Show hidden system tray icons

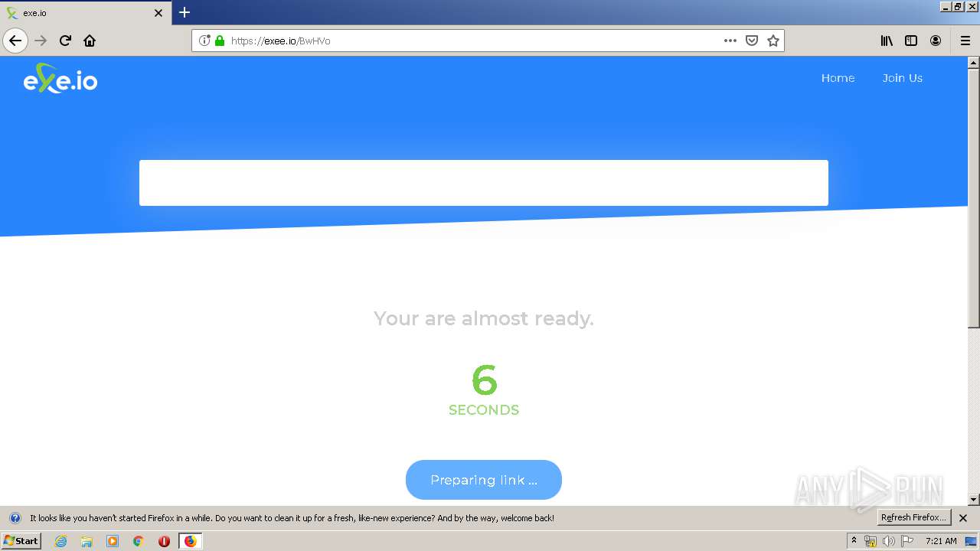(854, 541)
